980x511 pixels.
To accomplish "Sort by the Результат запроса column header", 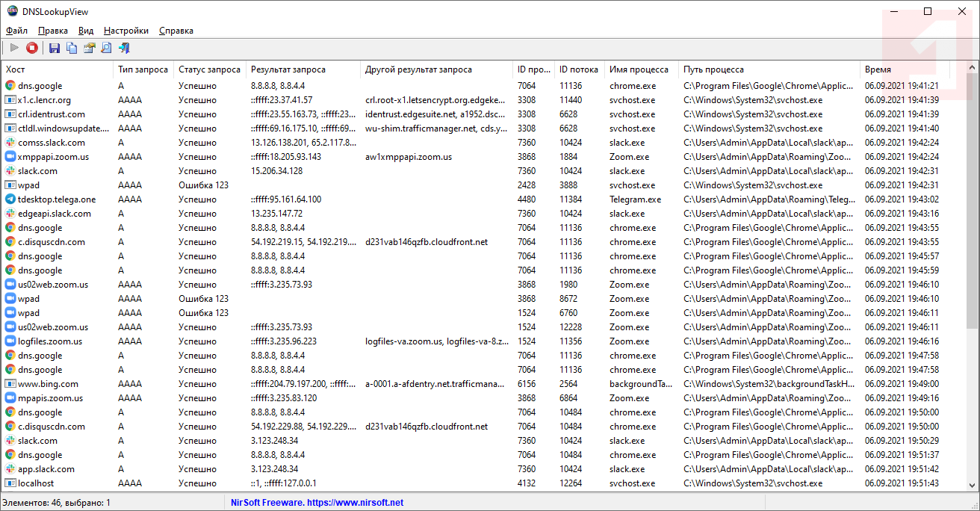I will [x=303, y=69].
